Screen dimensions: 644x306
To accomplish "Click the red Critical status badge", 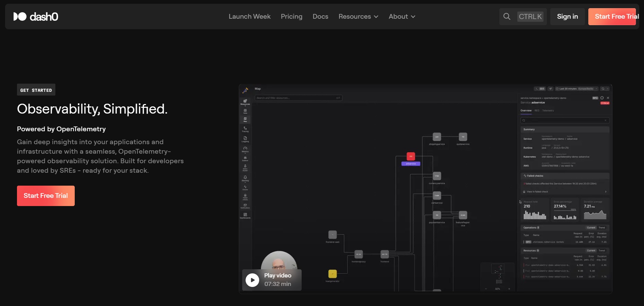I will [605, 103].
